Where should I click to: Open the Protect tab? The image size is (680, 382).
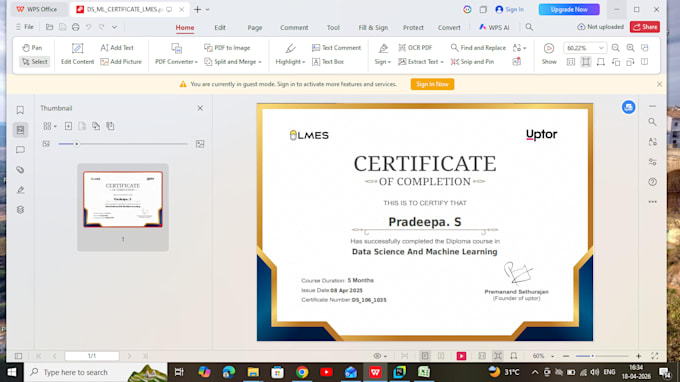click(413, 27)
